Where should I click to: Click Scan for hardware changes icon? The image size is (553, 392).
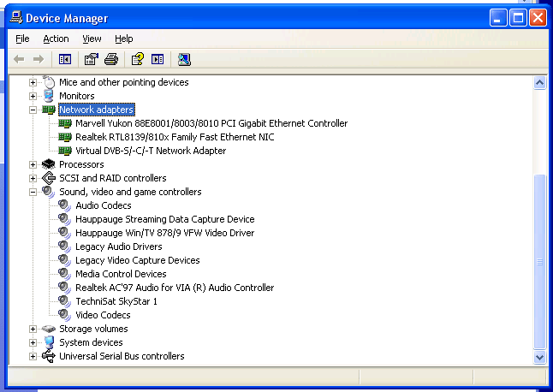tap(184, 59)
